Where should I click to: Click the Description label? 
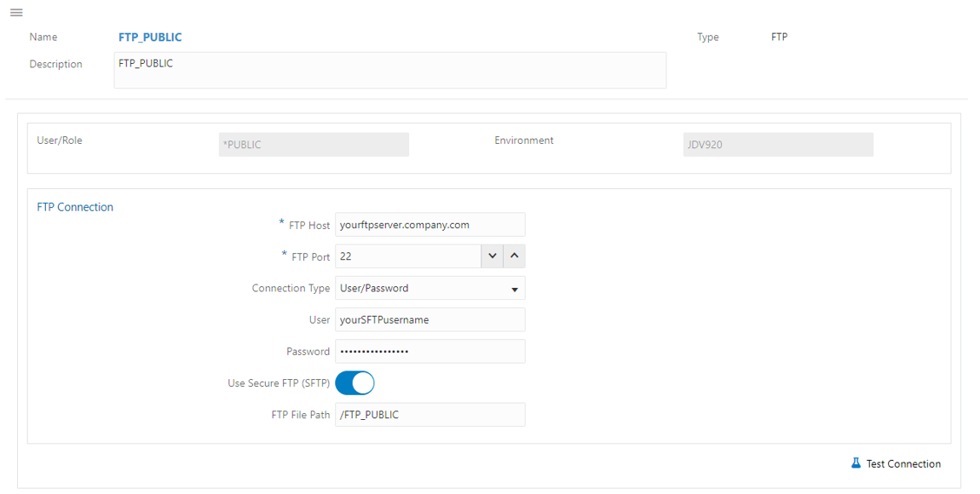(55, 64)
